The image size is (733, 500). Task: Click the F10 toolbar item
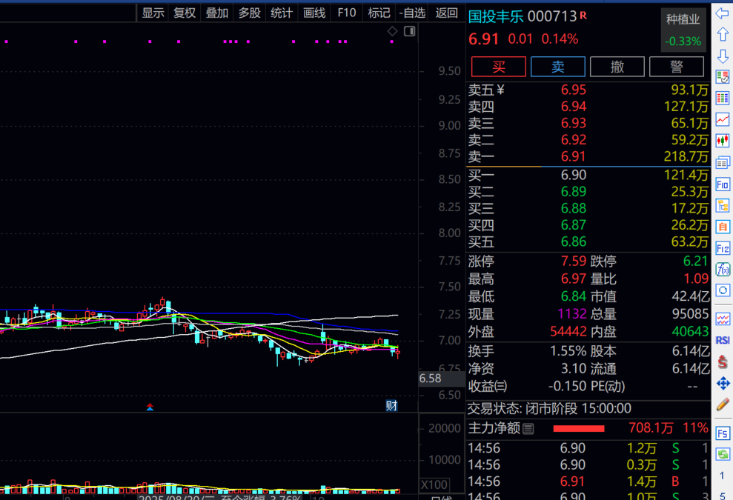(346, 13)
